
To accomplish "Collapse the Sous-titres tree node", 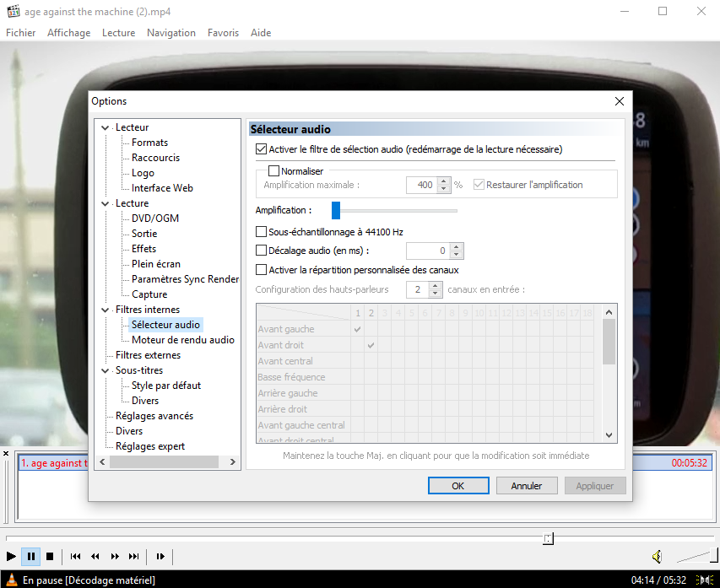I will coord(106,370).
